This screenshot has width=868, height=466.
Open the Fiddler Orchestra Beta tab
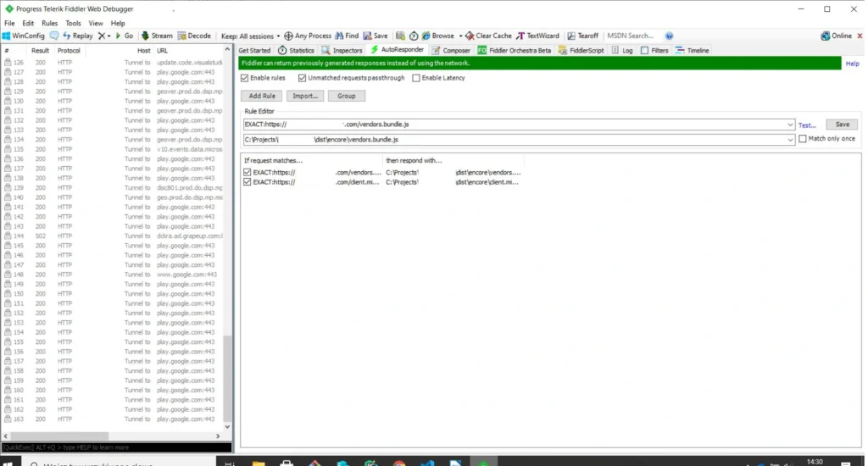pyautogui.click(x=515, y=50)
